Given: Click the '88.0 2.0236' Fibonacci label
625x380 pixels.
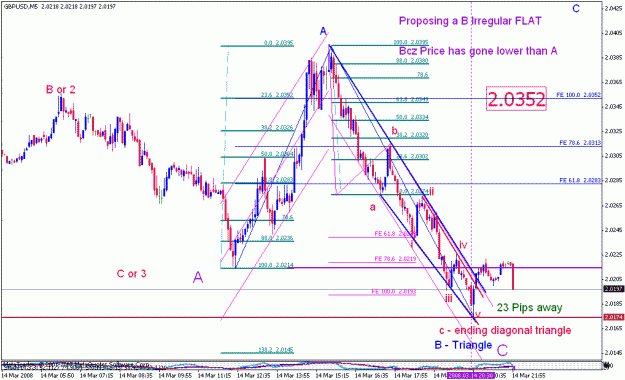Looking at the screenshot, I should click(x=277, y=238).
